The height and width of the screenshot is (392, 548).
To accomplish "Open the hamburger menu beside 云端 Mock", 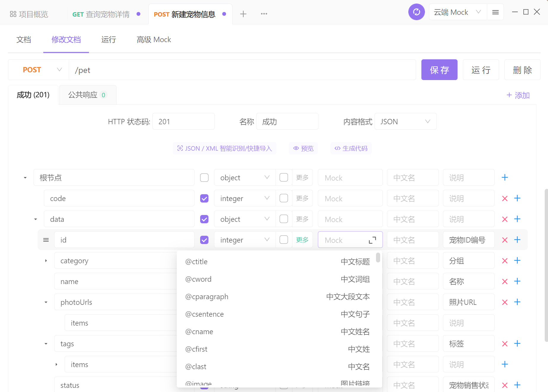I will tap(495, 12).
